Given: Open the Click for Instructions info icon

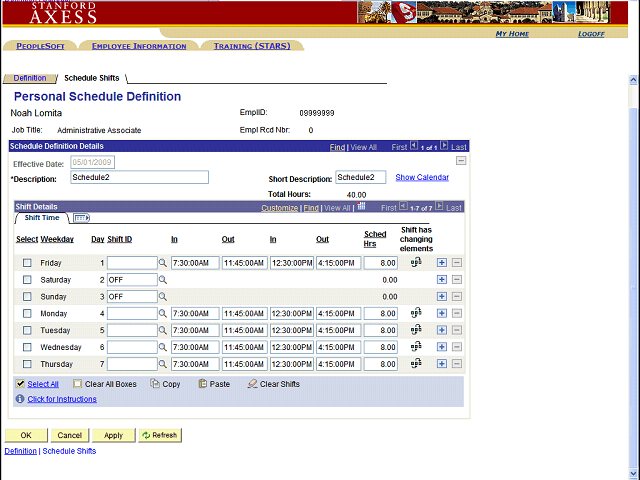Looking at the screenshot, I should [x=20, y=399].
